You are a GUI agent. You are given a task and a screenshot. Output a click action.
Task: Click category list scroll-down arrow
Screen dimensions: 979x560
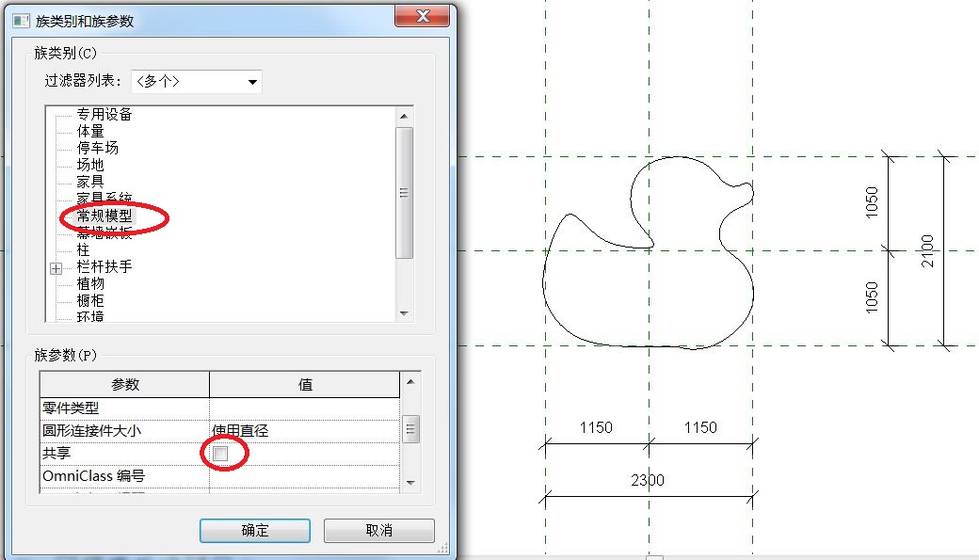click(404, 313)
